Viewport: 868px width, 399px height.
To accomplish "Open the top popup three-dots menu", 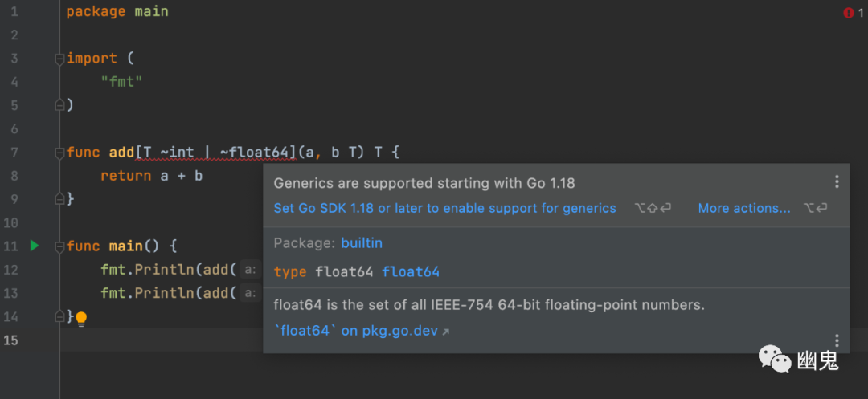I will [x=837, y=182].
